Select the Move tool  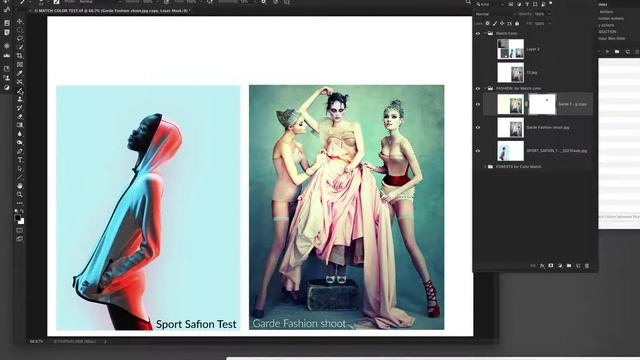(x=20, y=21)
